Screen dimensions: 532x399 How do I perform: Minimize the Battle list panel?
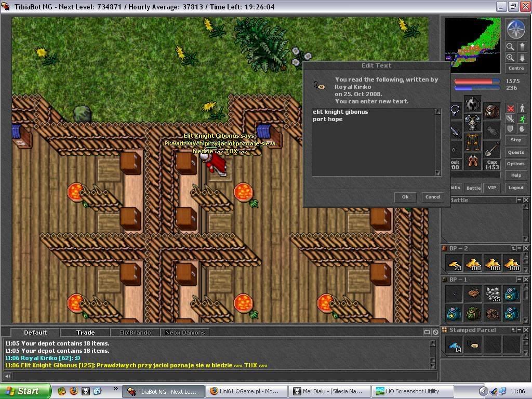[x=519, y=200]
